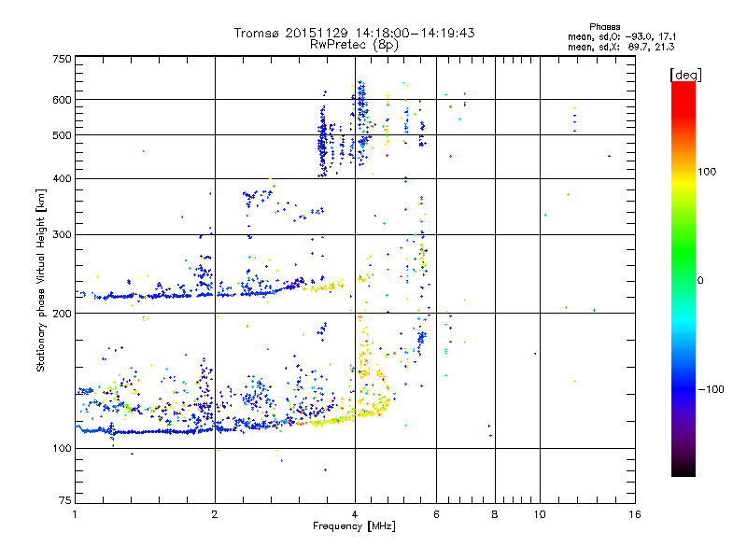Screen dimensions: 747x560
Task: Click the x-axis label '2'
Action: 215,514
